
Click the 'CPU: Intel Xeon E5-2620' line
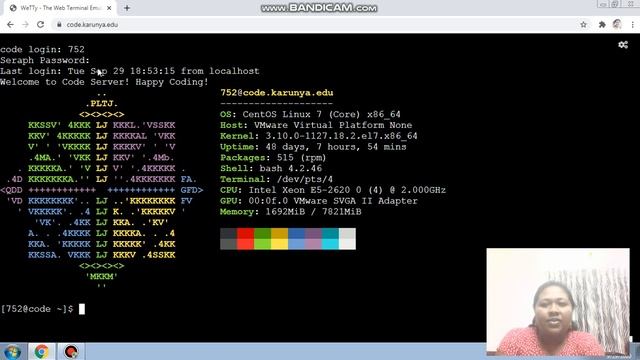(333, 190)
